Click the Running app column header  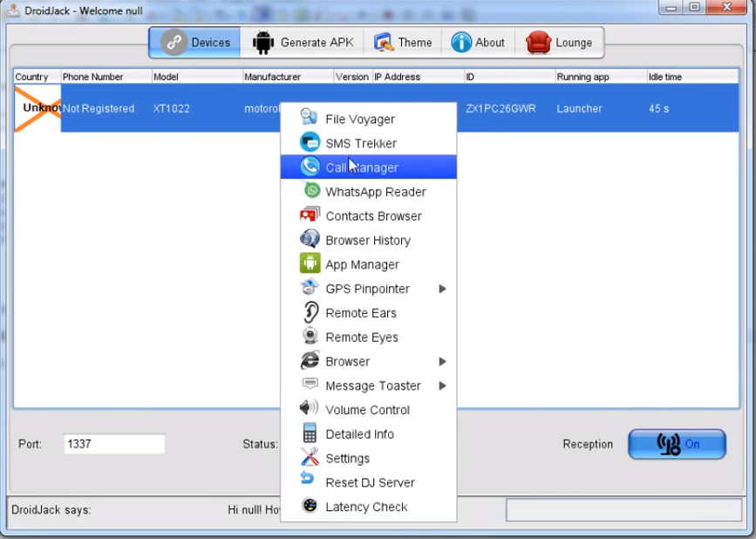click(x=600, y=77)
